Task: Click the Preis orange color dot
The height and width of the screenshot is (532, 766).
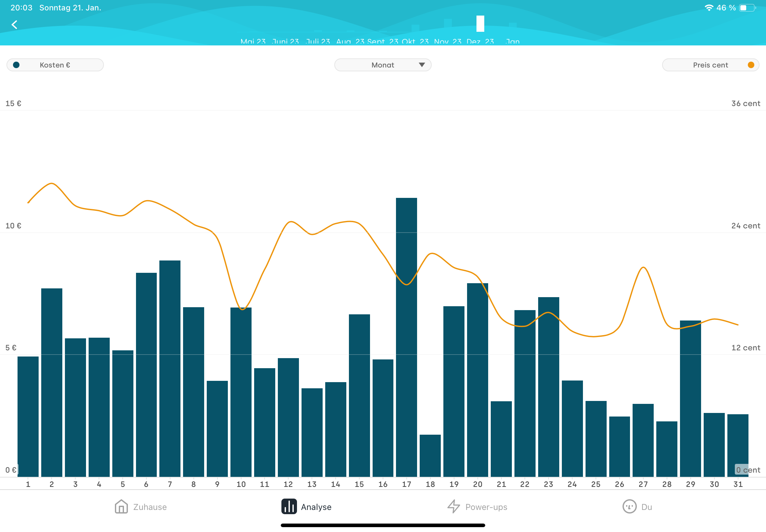Action: pos(751,65)
